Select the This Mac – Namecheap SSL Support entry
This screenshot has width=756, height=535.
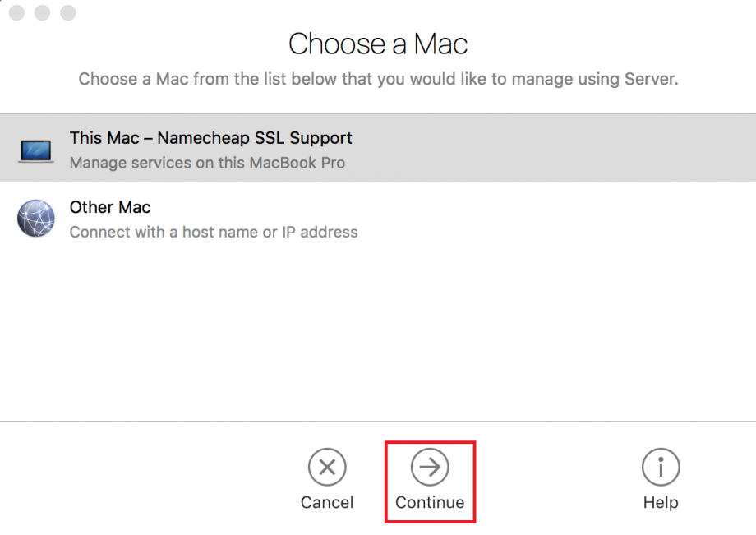pos(210,148)
